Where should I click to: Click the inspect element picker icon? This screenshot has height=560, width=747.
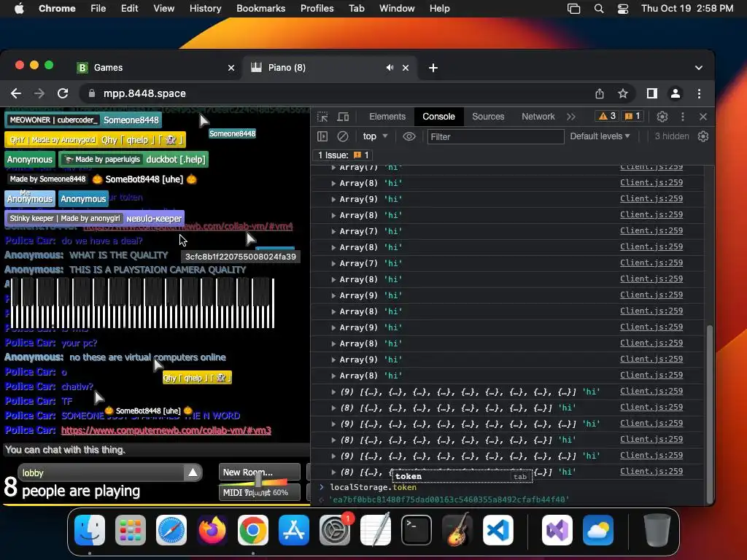322,117
